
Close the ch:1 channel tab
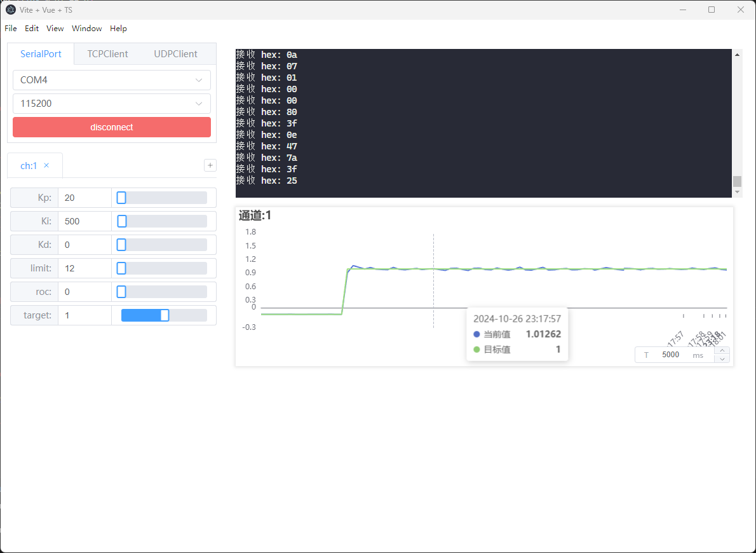(46, 166)
